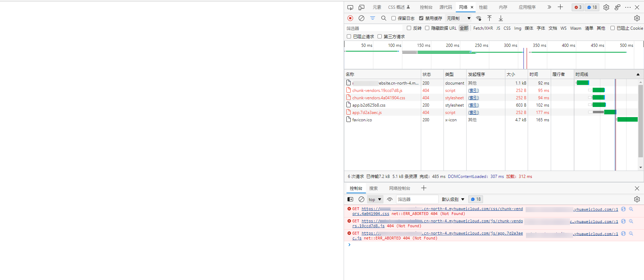The height and width of the screenshot is (280, 644).
Task: Check the 已阻止 Cookie checkbox
Action: tap(613, 28)
